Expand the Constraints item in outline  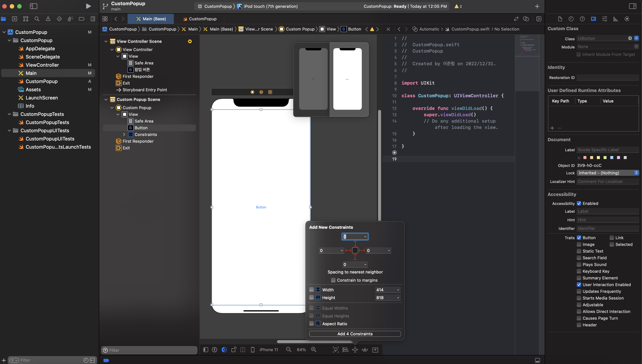click(x=124, y=134)
